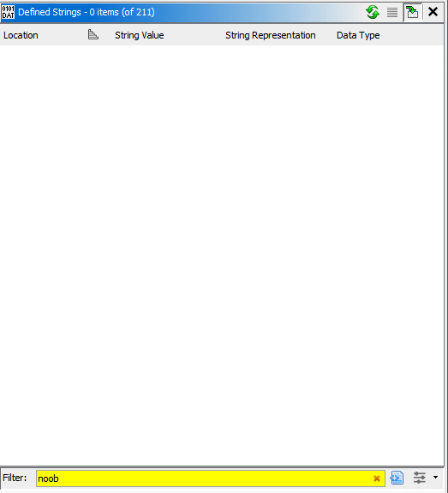The image size is (448, 493).
Task: Click the Filter: label
Action: pos(15,478)
